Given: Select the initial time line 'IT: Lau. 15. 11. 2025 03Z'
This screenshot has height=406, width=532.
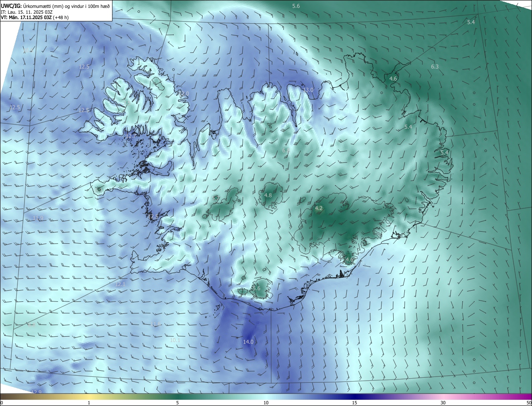Looking at the screenshot, I should [26, 12].
